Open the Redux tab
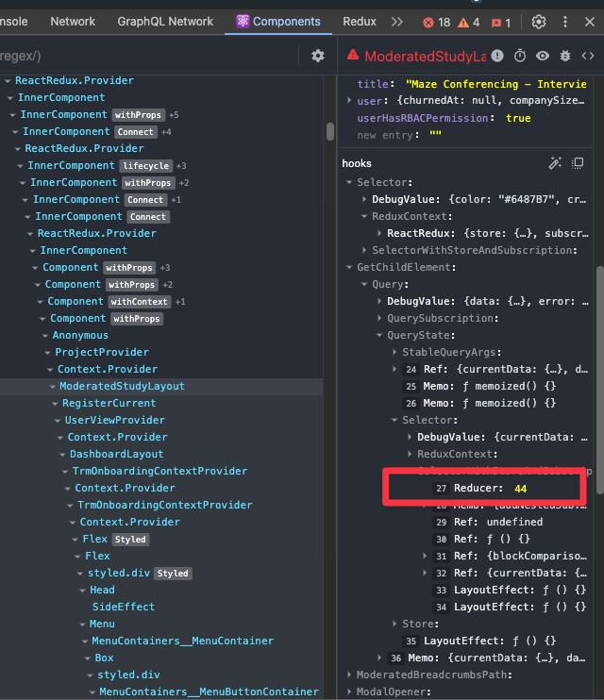The height and width of the screenshot is (700, 604). 360,22
